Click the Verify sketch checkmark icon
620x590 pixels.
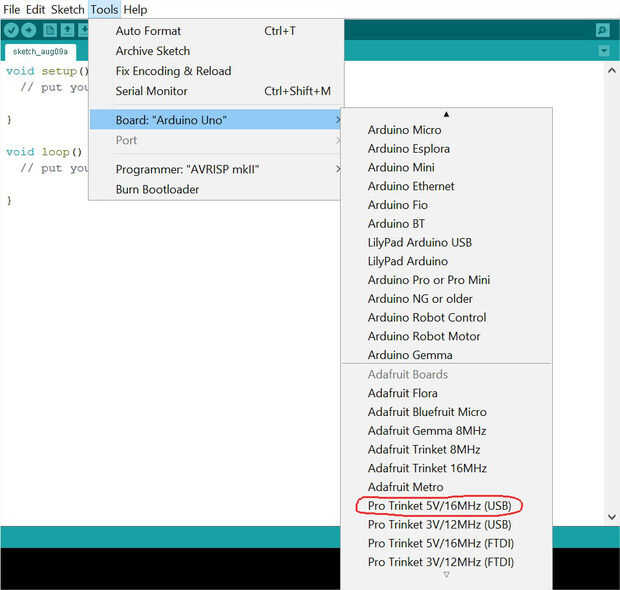(11, 30)
